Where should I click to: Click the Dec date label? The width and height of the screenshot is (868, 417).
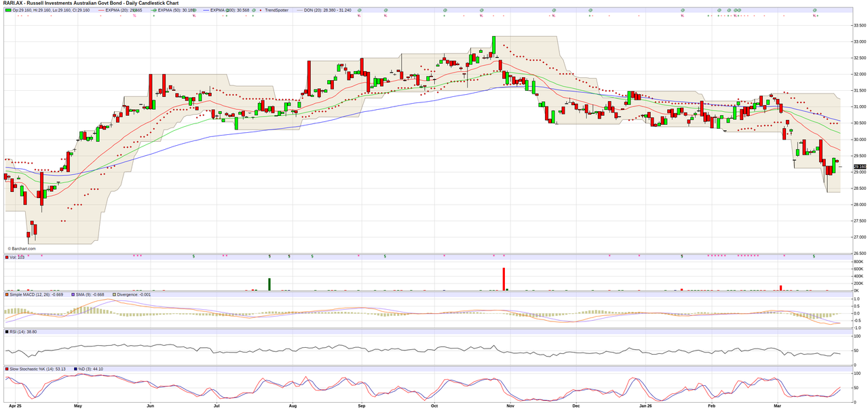pyautogui.click(x=575, y=406)
